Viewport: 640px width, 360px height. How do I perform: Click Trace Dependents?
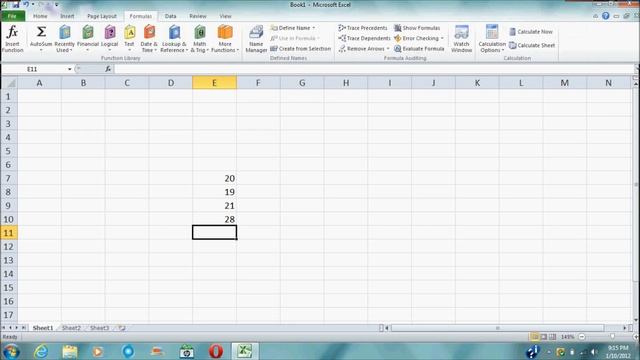364,38
